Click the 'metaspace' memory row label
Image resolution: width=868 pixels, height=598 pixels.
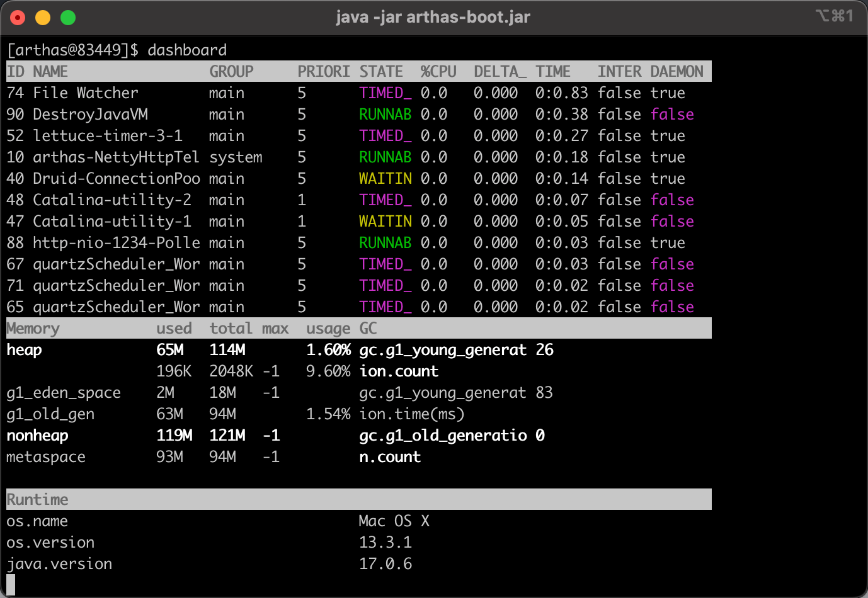(x=46, y=457)
